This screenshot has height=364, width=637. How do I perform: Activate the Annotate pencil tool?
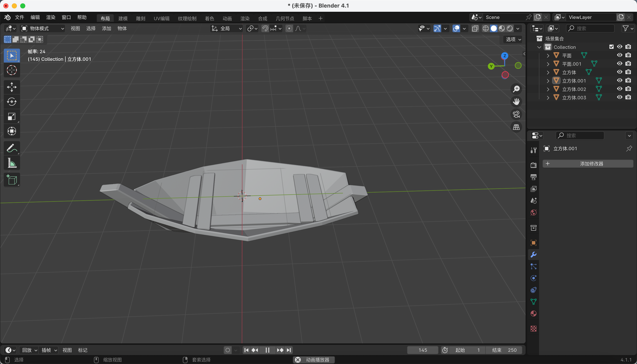(x=12, y=148)
